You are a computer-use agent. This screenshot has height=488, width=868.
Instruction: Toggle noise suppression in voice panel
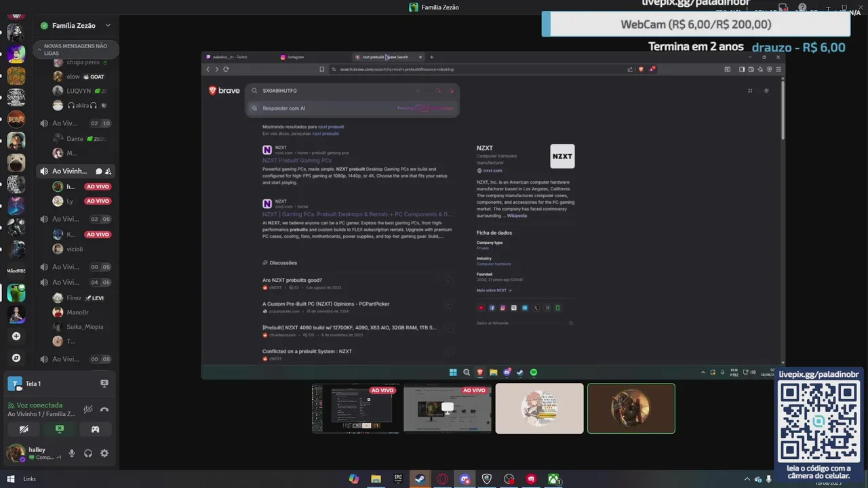[88, 409]
